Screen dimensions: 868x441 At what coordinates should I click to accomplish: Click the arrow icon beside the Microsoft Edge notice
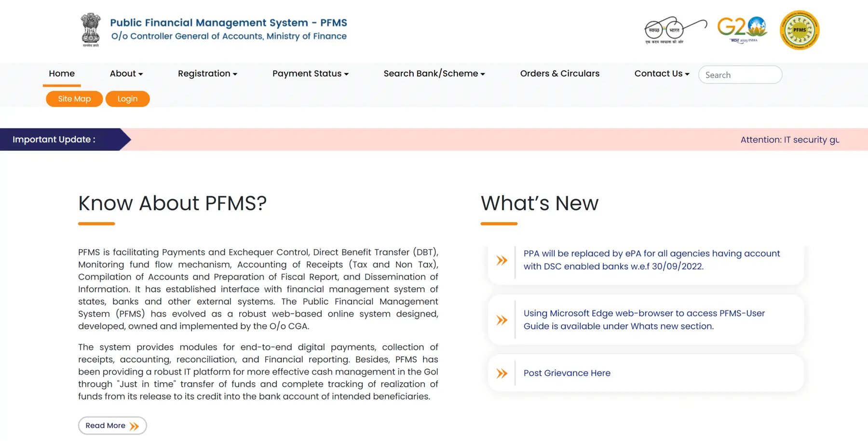[x=502, y=320]
